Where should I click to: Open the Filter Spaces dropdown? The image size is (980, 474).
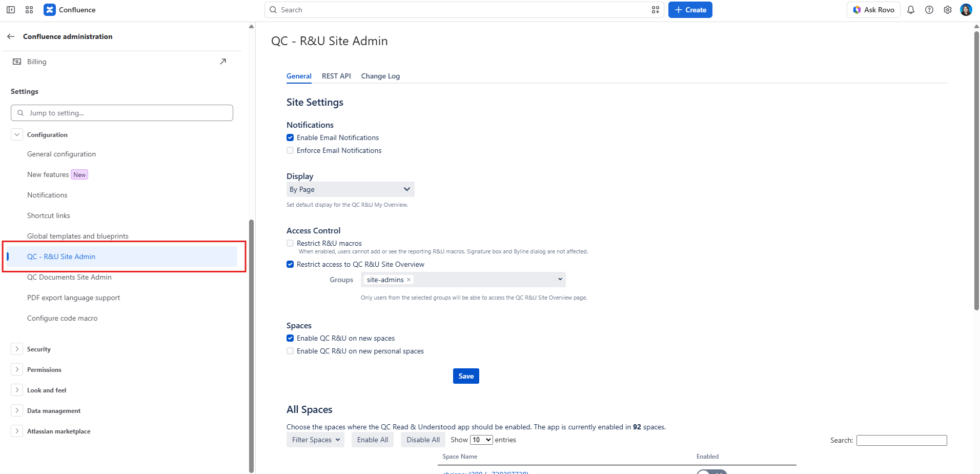tap(315, 440)
